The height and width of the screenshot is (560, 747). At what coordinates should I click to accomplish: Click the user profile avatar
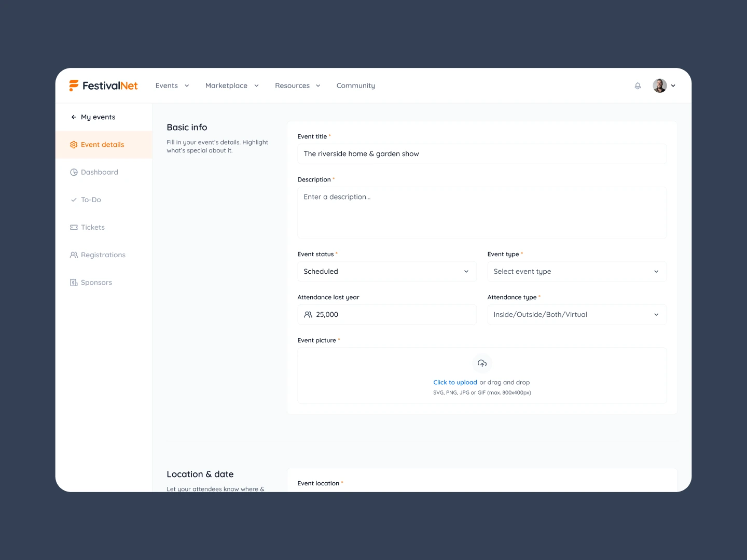click(659, 86)
